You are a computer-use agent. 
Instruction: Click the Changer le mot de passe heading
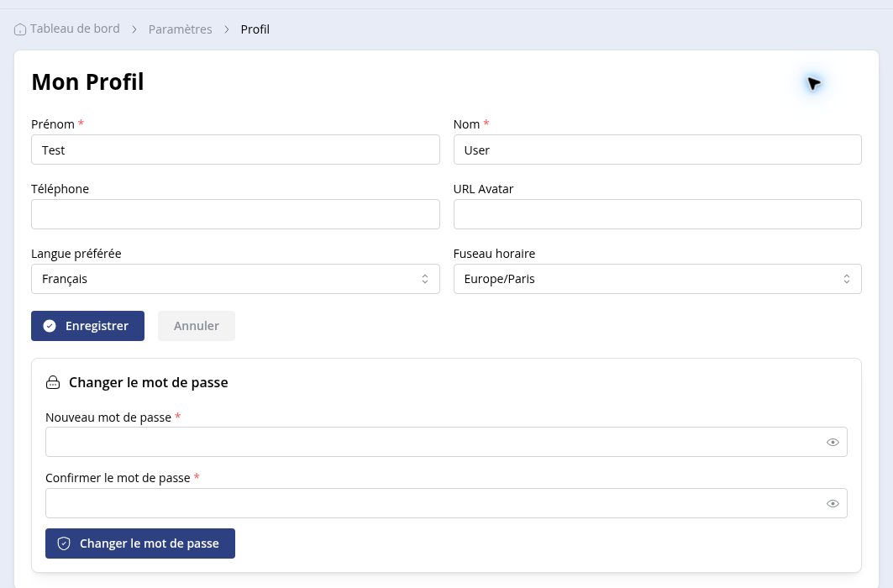[148, 382]
